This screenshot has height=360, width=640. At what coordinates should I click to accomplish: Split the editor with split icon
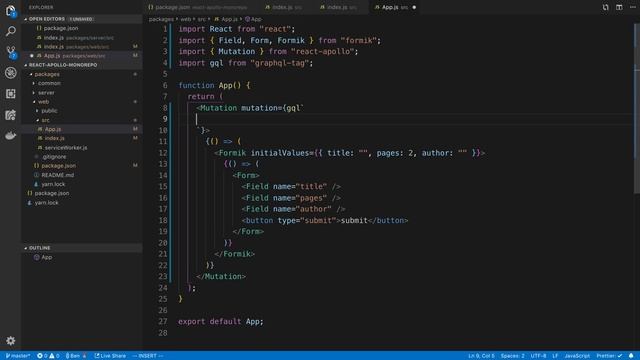click(x=619, y=7)
